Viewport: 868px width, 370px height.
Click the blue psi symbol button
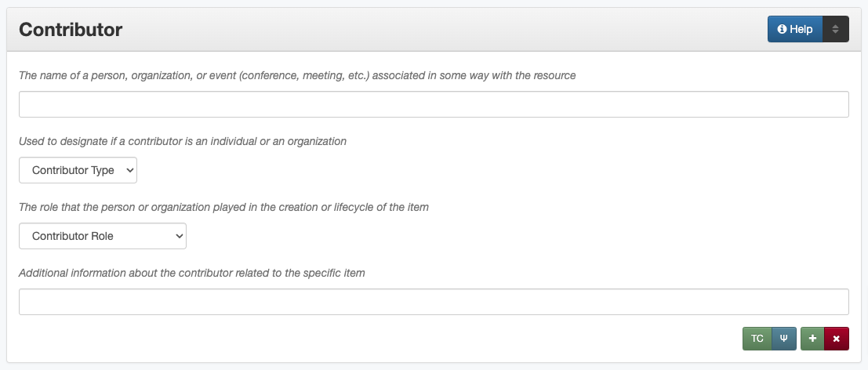[x=784, y=339]
